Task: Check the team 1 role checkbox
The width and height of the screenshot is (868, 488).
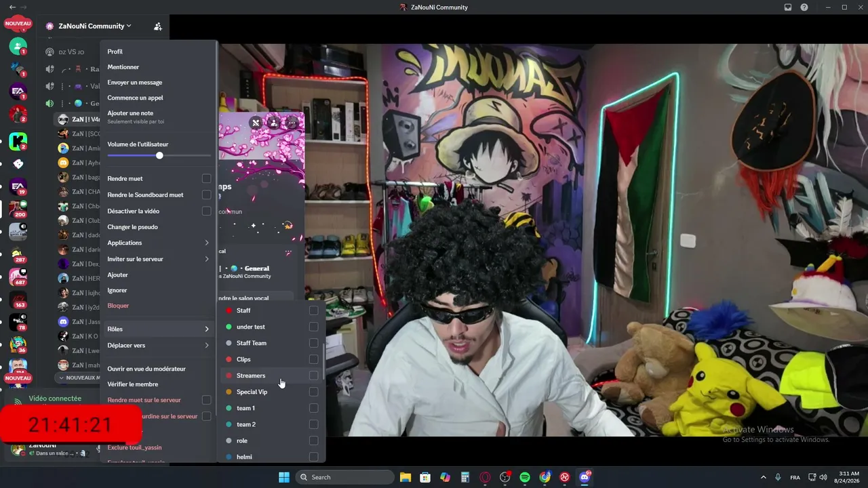Action: click(313, 408)
